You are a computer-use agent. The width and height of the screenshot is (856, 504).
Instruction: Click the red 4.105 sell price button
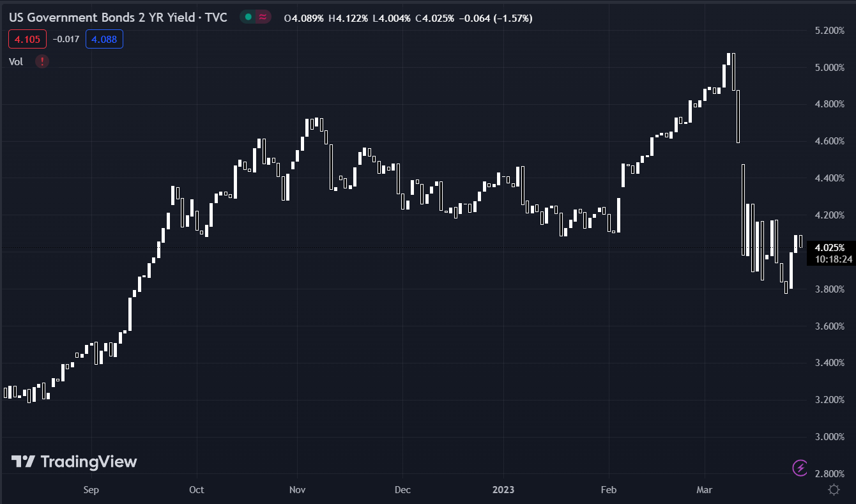pos(27,40)
